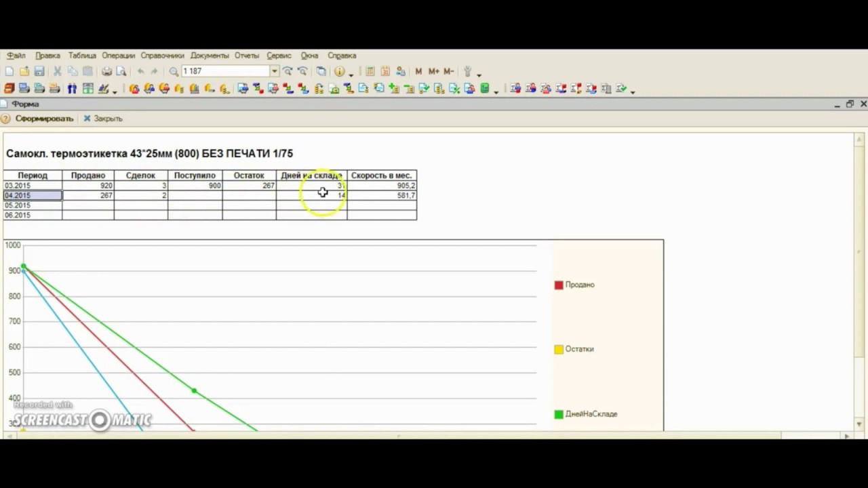
Task: Click the Open file folder icon
Action: [x=24, y=71]
